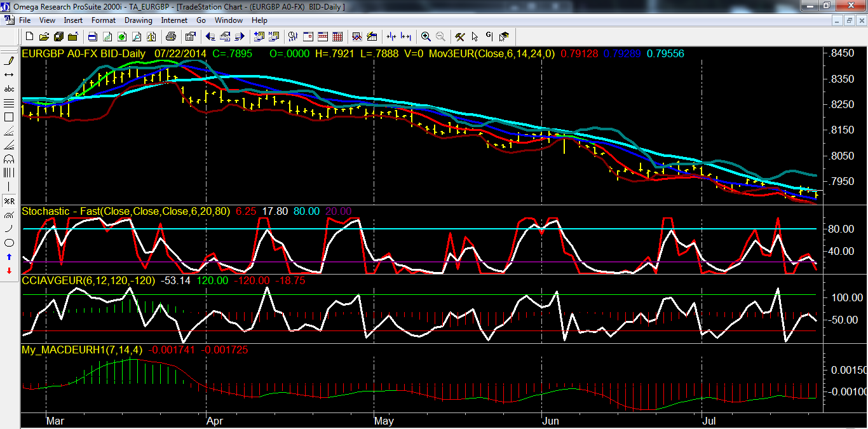868x429 pixels.
Task: Zoom out with the magnifier minus icon
Action: click(440, 36)
